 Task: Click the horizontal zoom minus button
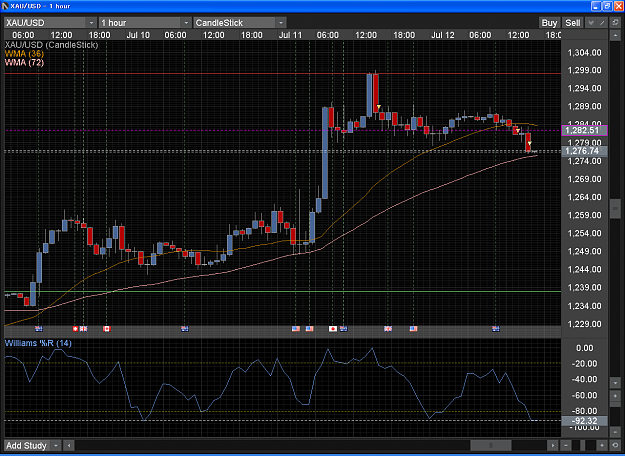point(566,445)
